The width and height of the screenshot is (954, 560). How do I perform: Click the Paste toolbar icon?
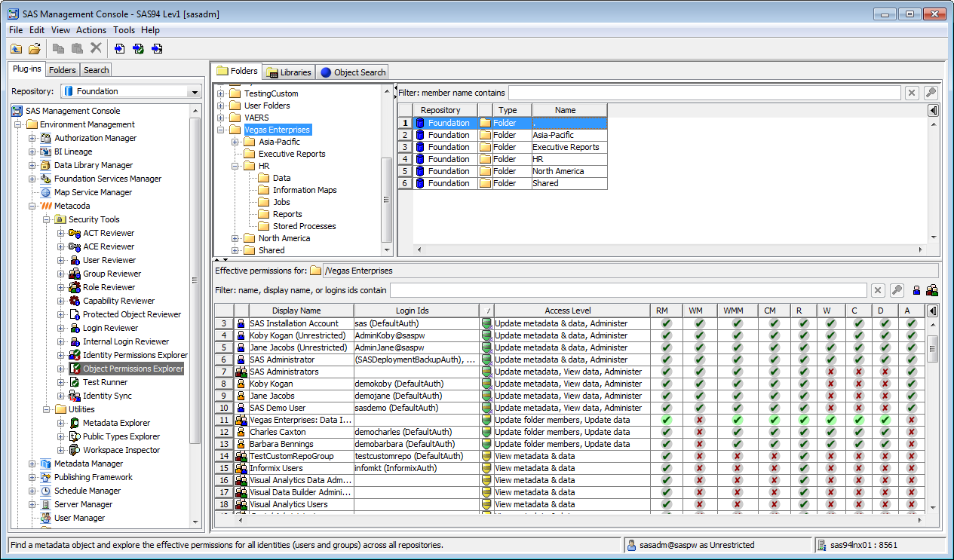tap(77, 49)
